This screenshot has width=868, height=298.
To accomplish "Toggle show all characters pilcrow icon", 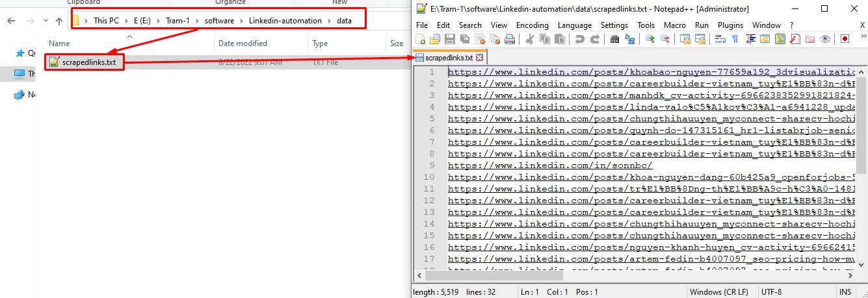I will pos(735,39).
